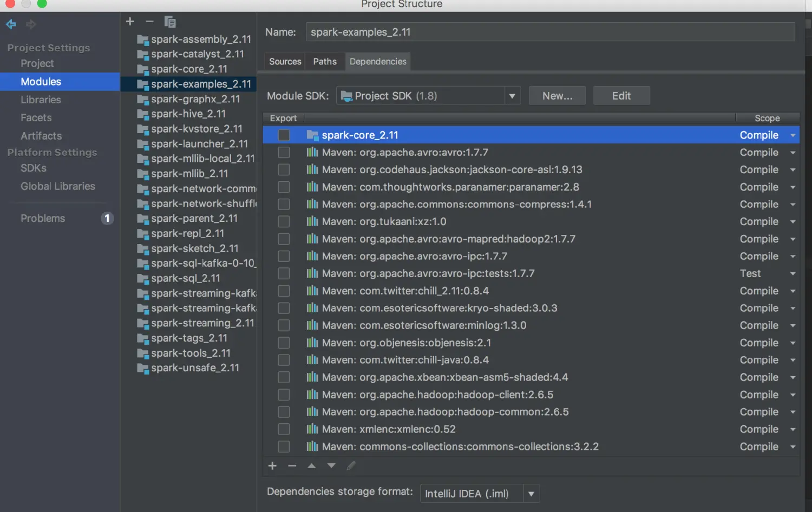Click the spark-core_2.11 dependency folder icon
The width and height of the screenshot is (812, 512).
pyautogui.click(x=312, y=135)
